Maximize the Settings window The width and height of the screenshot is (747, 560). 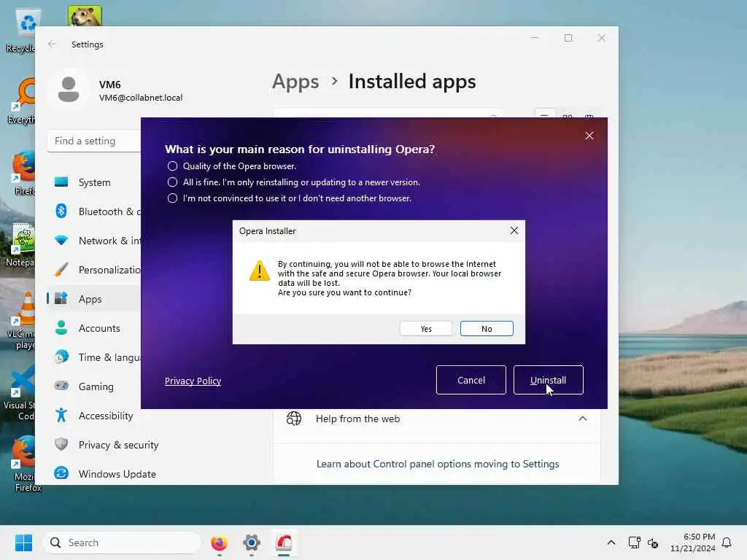pyautogui.click(x=568, y=38)
